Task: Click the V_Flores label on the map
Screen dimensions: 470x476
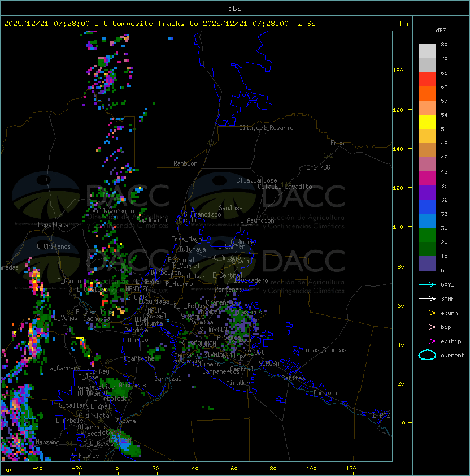Action: click(x=85, y=456)
